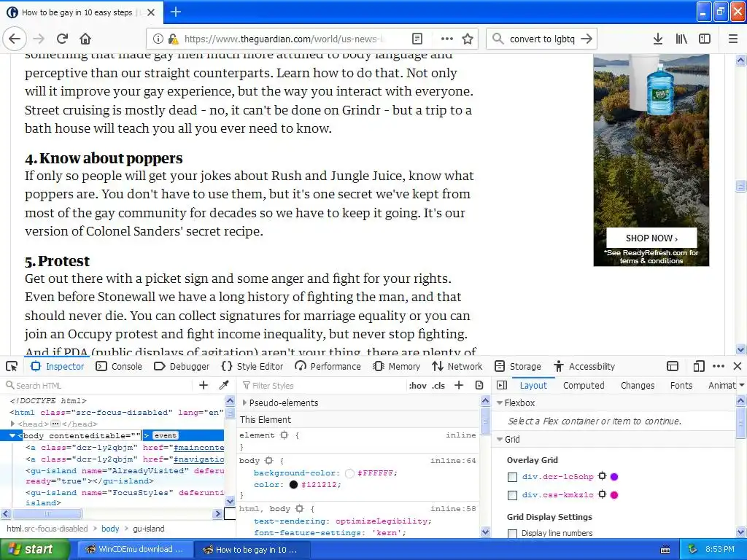Pick an element from the page

[12, 366]
